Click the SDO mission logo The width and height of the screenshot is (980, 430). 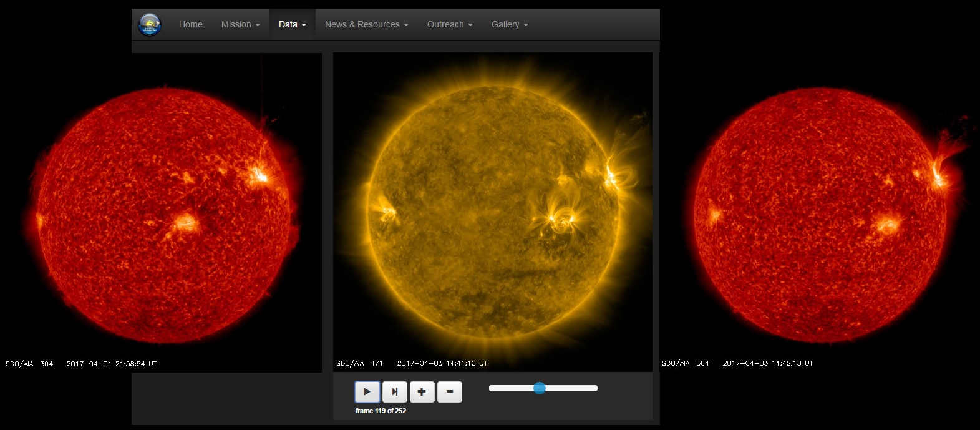[x=150, y=25]
